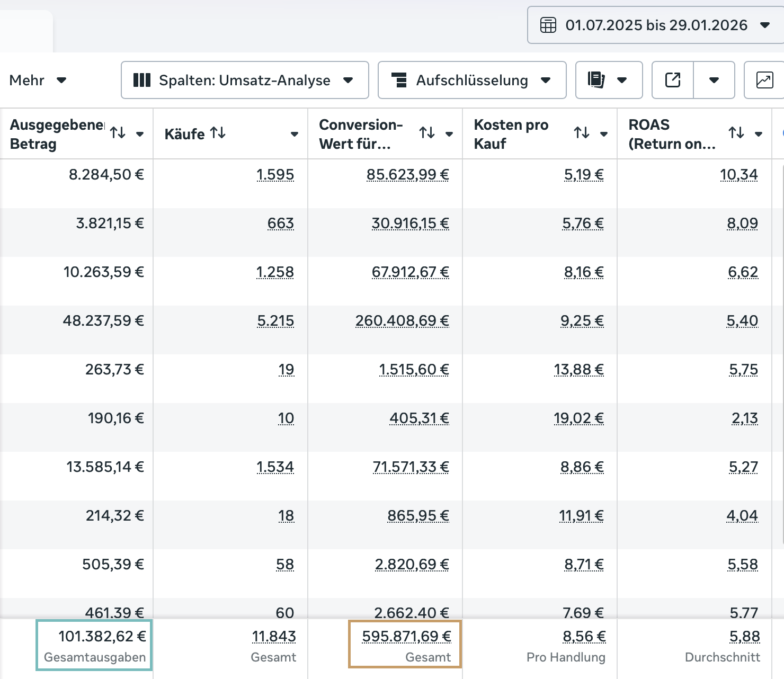The height and width of the screenshot is (679, 784).
Task: Sort the Käufe column
Action: [218, 133]
